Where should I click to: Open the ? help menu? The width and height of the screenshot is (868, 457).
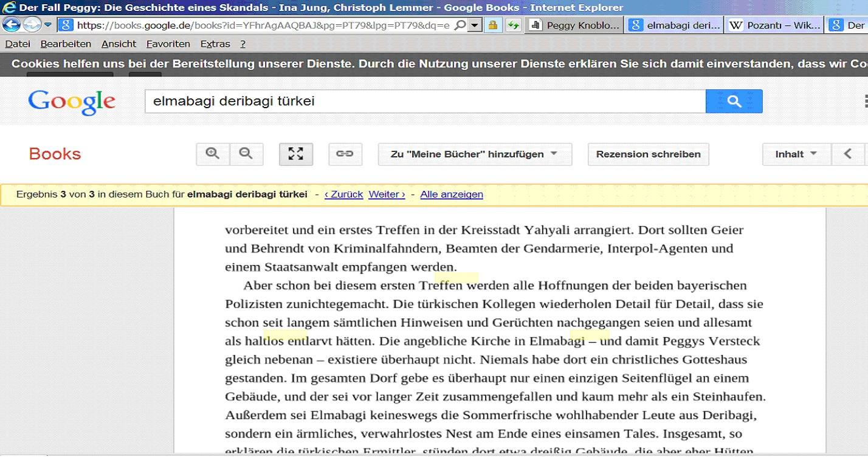click(243, 44)
